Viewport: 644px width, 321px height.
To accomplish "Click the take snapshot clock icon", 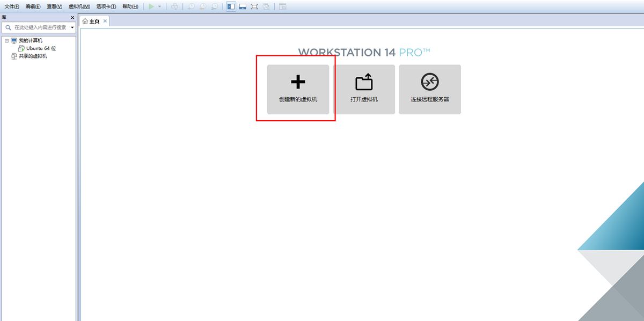I will tap(191, 6).
